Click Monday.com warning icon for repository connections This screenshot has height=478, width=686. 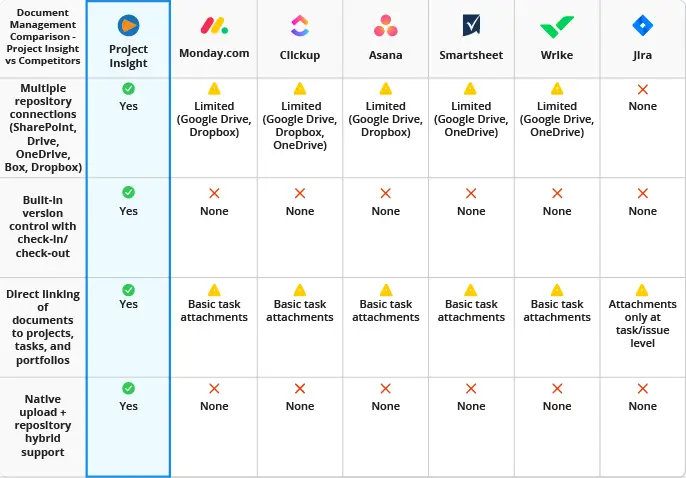click(x=214, y=90)
